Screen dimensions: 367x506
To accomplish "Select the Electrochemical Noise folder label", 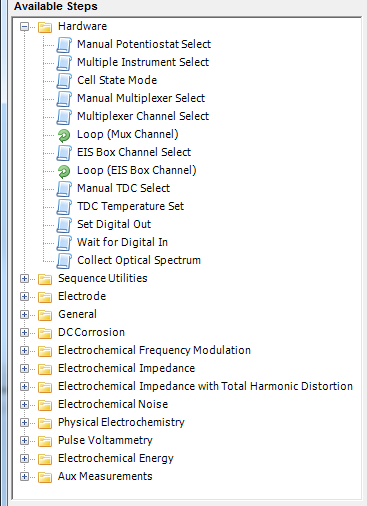I will point(113,404).
